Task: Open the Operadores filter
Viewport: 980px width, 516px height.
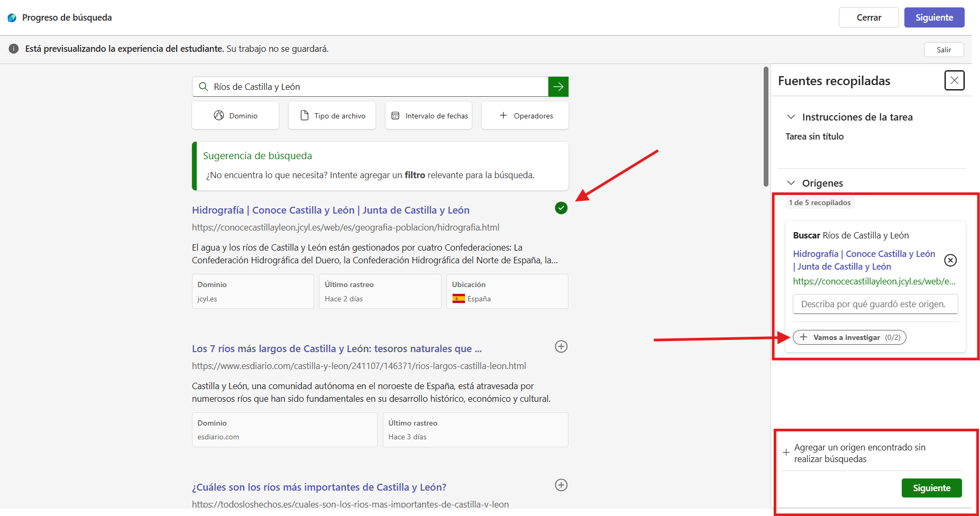Action: (x=525, y=115)
